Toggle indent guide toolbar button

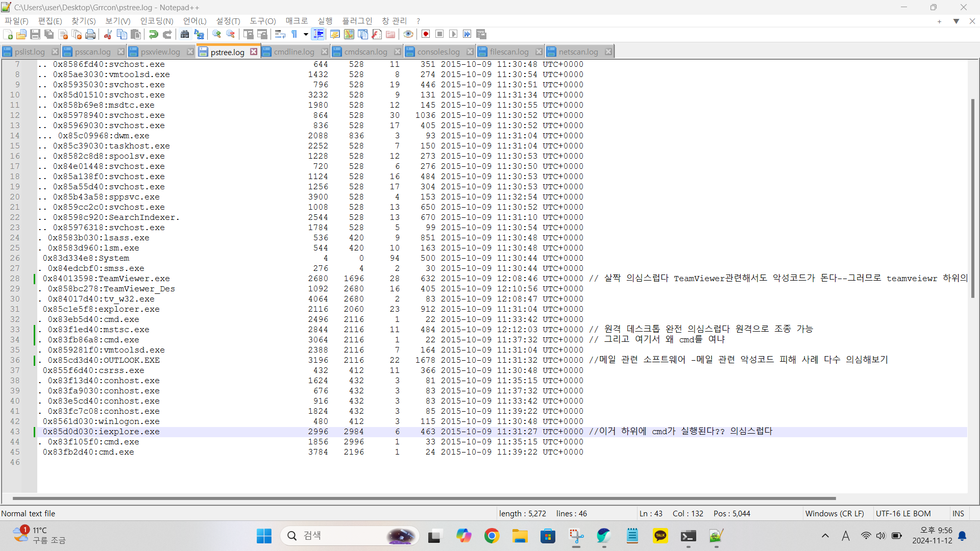[x=318, y=34]
